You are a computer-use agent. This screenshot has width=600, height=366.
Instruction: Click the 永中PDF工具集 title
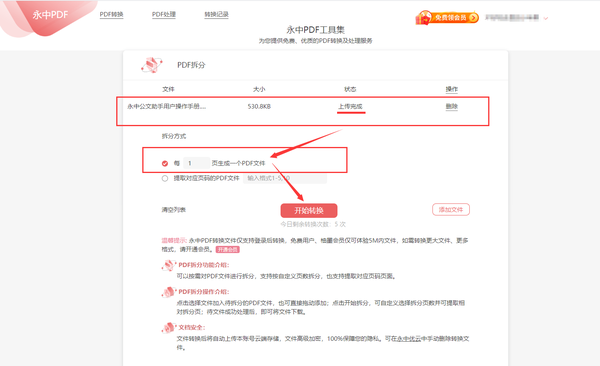tap(315, 30)
